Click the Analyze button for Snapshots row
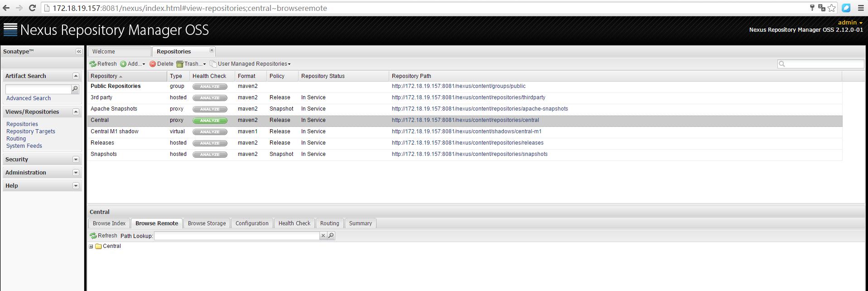 pyautogui.click(x=210, y=155)
